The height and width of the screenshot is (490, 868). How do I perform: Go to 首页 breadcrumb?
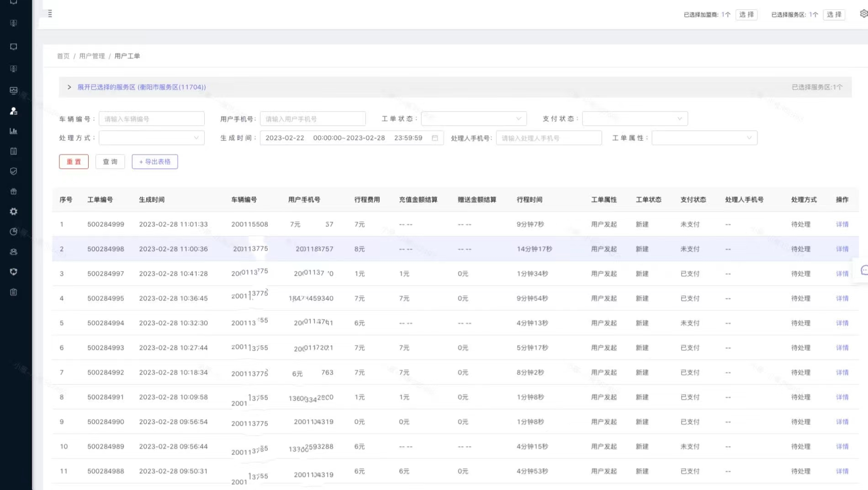[x=63, y=56]
